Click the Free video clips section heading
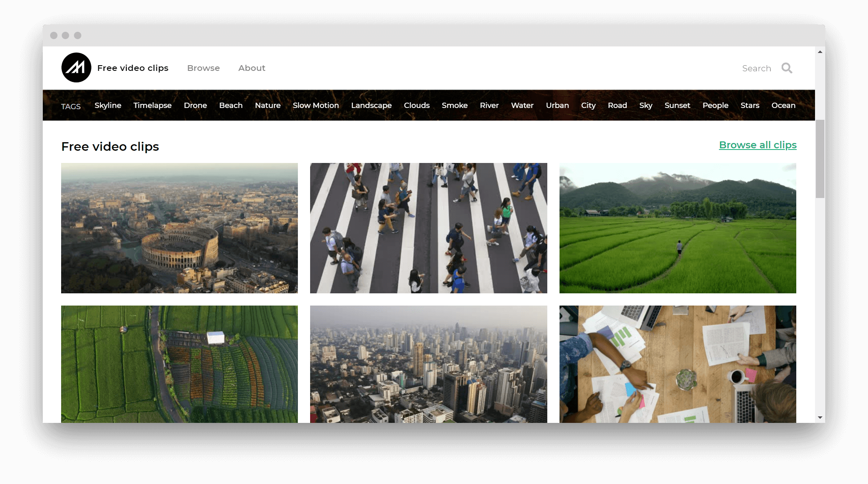This screenshot has width=868, height=484. click(110, 147)
